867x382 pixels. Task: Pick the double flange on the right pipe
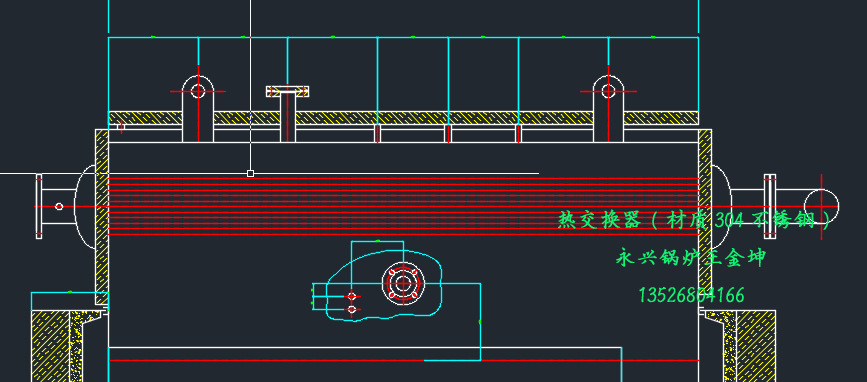click(770, 206)
